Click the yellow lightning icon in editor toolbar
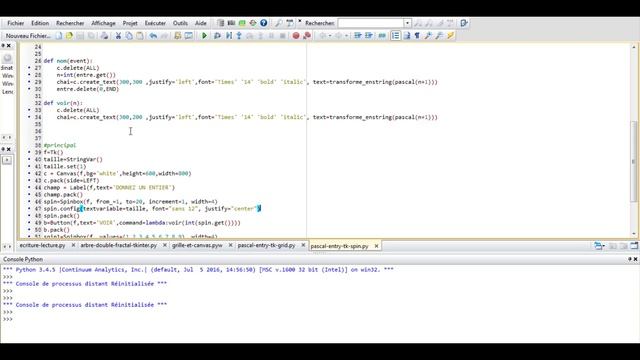The width and height of the screenshot is (640, 360). (x=451, y=36)
